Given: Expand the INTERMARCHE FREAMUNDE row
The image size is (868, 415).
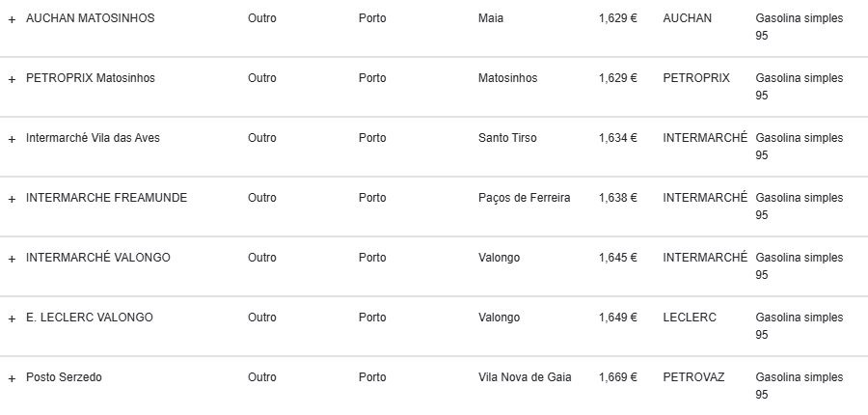Looking at the screenshot, I should [x=12, y=199].
